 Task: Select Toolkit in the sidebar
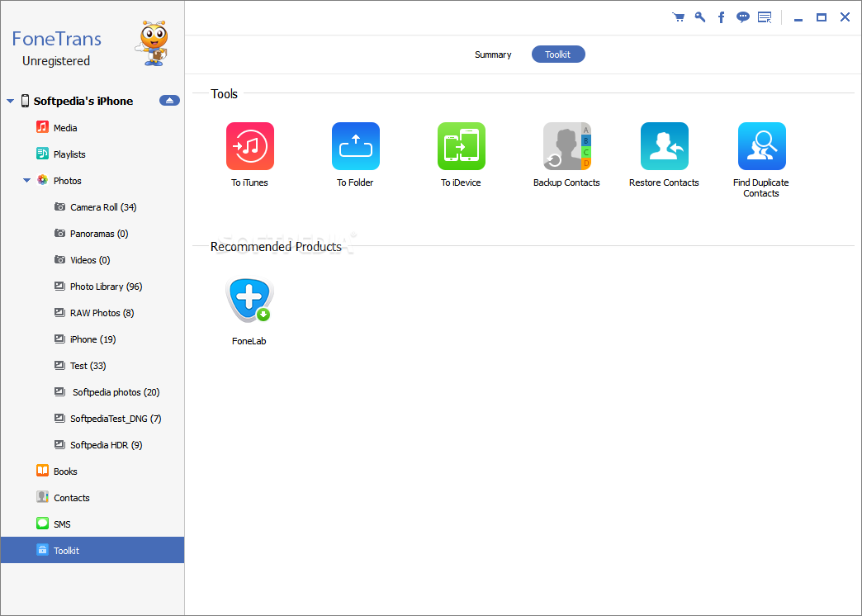coord(92,550)
